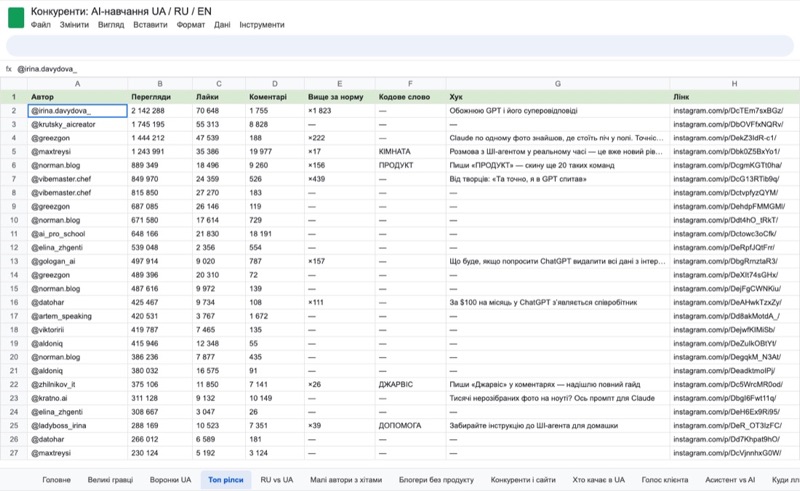The width and height of the screenshot is (800, 491).
Task: Select column G header
Action: (558, 84)
